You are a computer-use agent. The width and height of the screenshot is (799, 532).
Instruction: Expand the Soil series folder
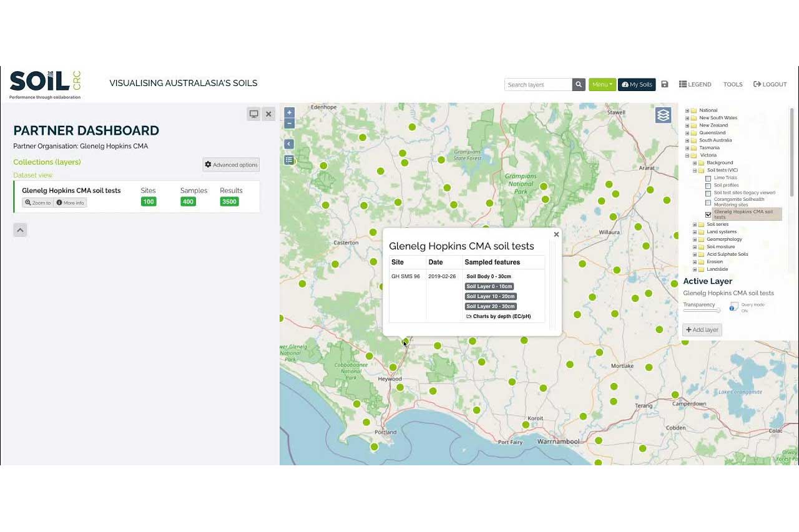695,225
